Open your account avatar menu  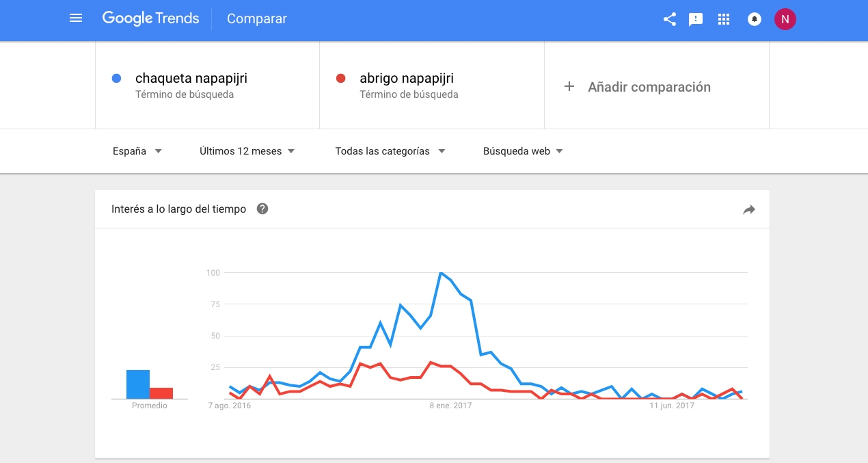[785, 18]
